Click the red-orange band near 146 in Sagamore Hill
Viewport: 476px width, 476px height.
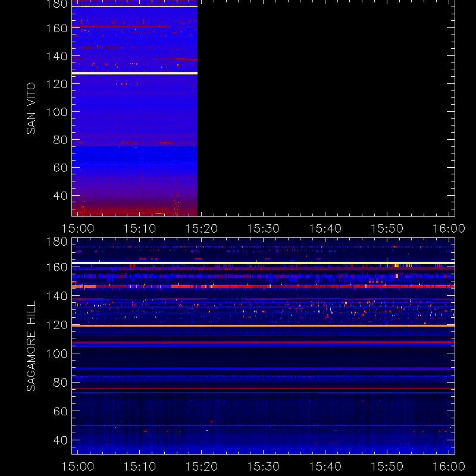263,286
